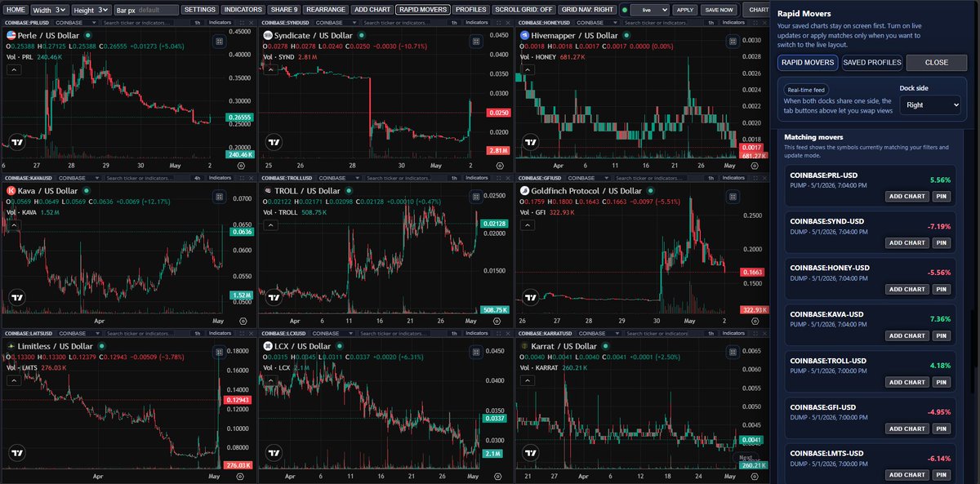The width and height of the screenshot is (980, 484).
Task: Open layout grid icon on LCX chart
Action: point(475,352)
